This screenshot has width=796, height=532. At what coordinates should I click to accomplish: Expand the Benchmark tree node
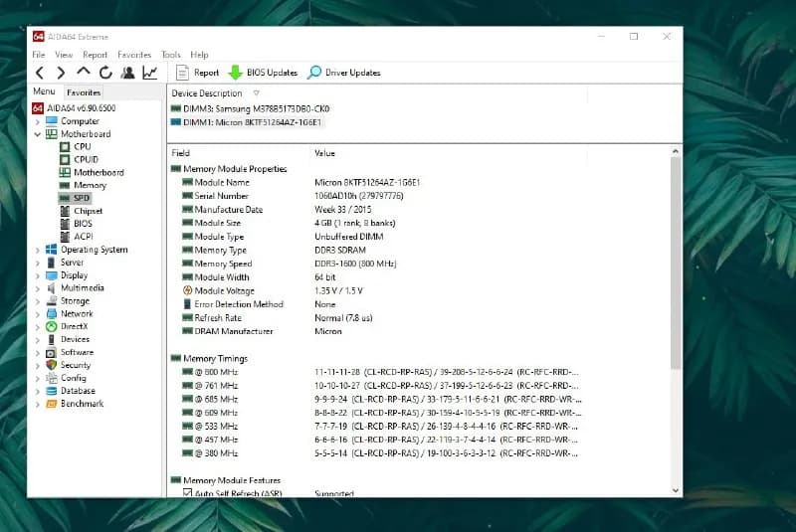pyautogui.click(x=37, y=404)
